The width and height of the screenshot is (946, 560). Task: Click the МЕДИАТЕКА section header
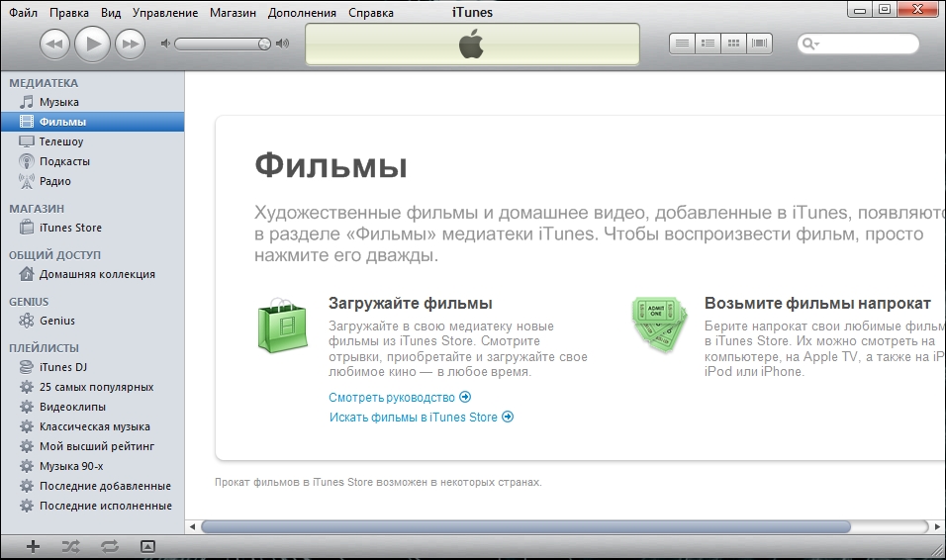(44, 83)
